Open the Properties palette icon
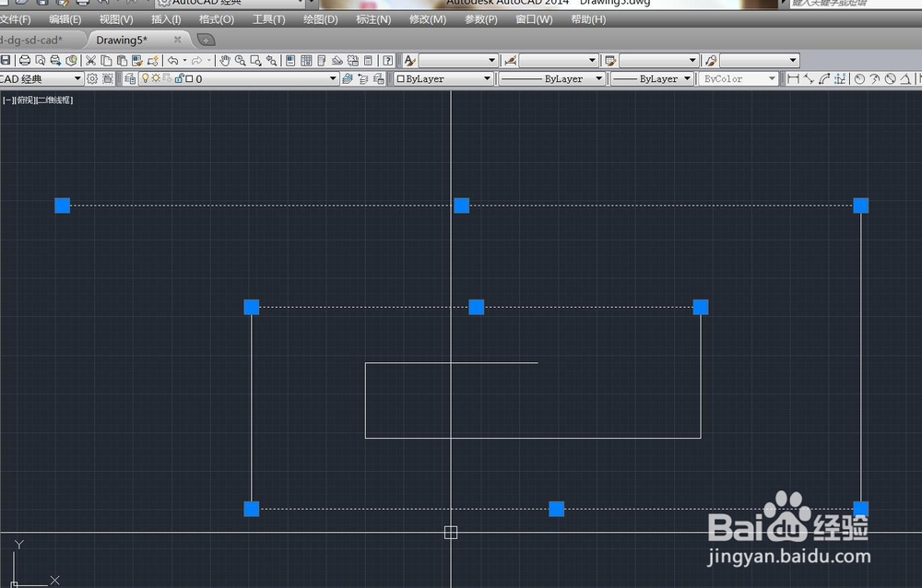 [290, 60]
